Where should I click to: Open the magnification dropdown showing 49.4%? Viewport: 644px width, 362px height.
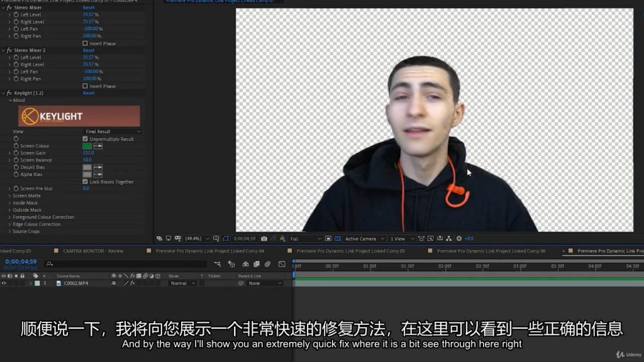(x=197, y=238)
